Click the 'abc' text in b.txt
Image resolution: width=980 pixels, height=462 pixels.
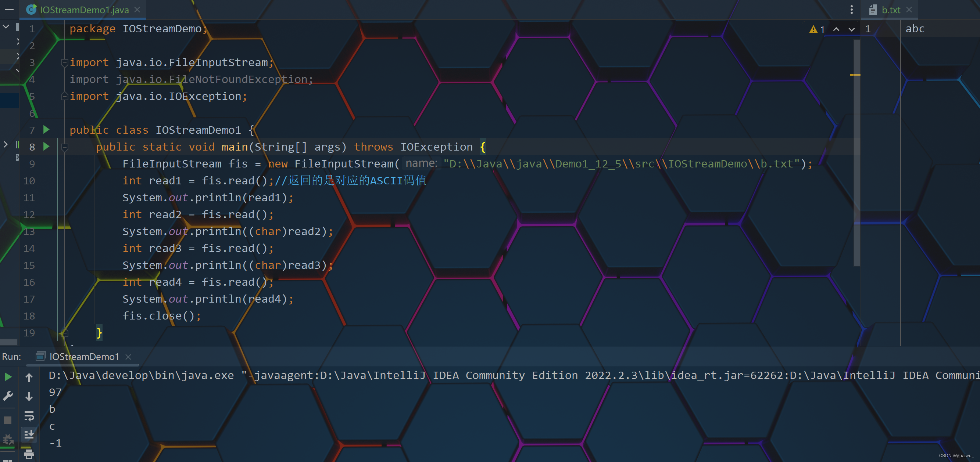pyautogui.click(x=915, y=29)
